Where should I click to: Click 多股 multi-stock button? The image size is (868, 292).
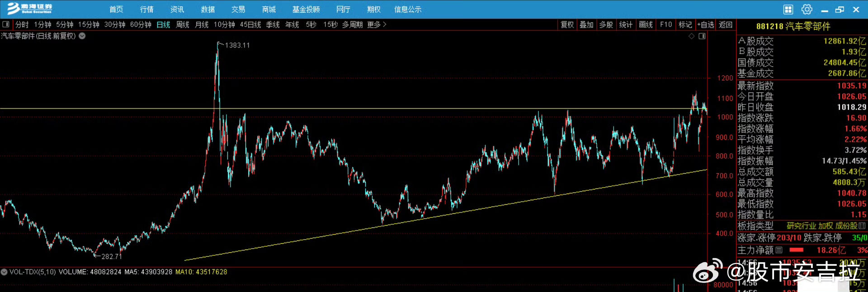(606, 24)
